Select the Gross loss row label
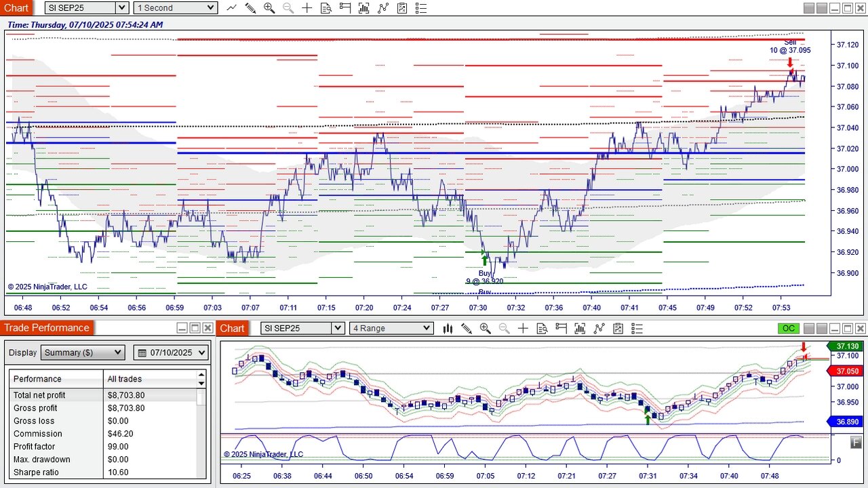 tap(34, 421)
